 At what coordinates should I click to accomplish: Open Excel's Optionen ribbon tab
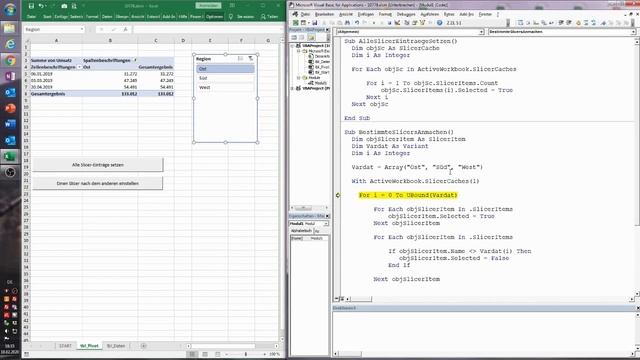pos(214,17)
